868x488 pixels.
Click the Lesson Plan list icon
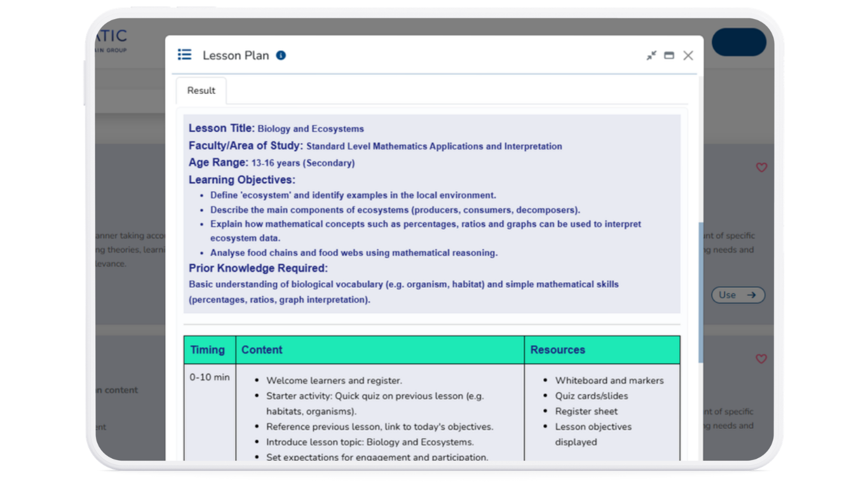coord(185,55)
